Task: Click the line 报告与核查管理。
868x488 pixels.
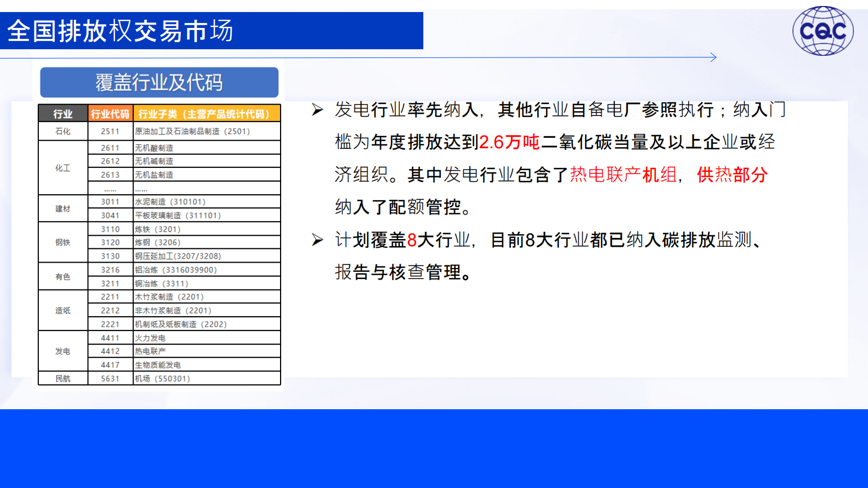Action: pos(404,272)
